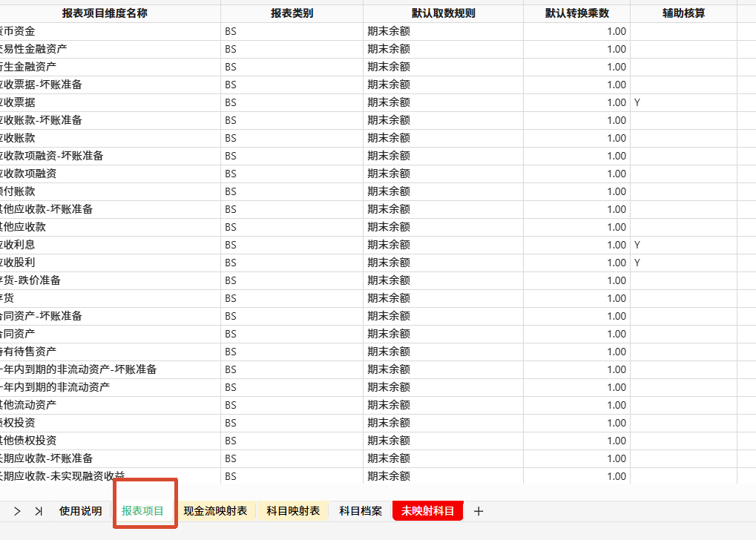
Task: Click the Y cell in 应收票据 row
Action: coord(684,102)
